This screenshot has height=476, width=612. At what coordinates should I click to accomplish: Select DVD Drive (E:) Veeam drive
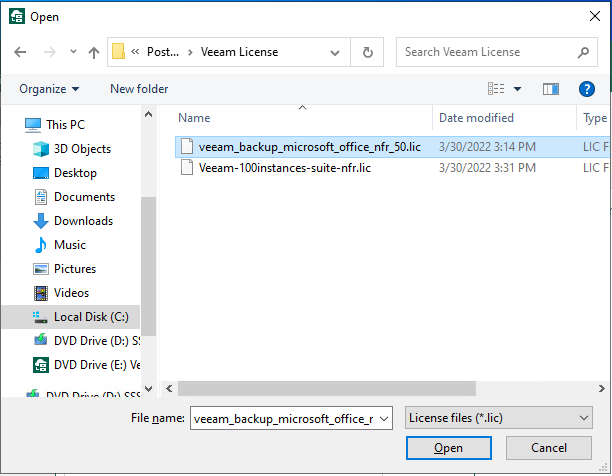tap(97, 365)
